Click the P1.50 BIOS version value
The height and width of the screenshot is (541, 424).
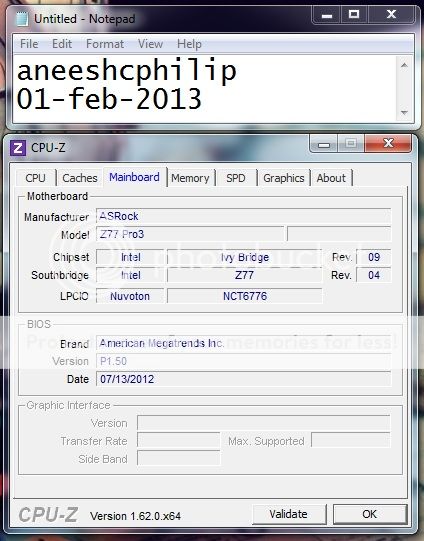click(243, 361)
